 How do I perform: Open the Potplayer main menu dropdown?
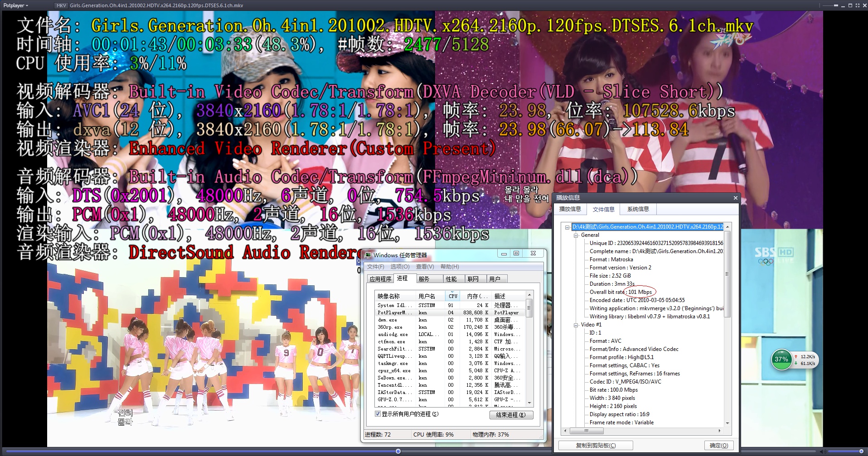[x=16, y=5]
